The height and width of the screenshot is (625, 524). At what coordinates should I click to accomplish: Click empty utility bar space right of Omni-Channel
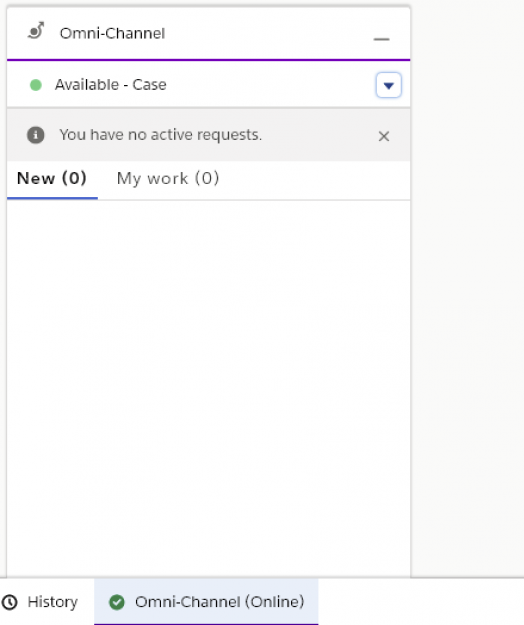tap(421, 602)
